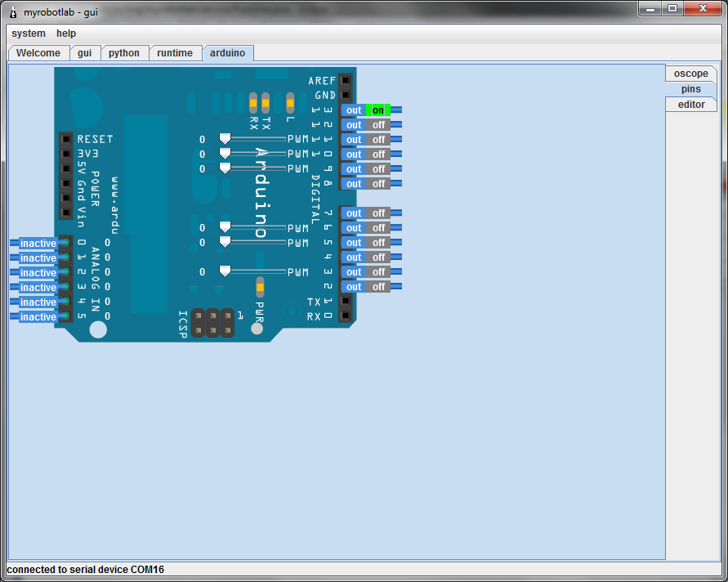Toggle digital pin 8 off button
728x582 pixels.
(378, 183)
